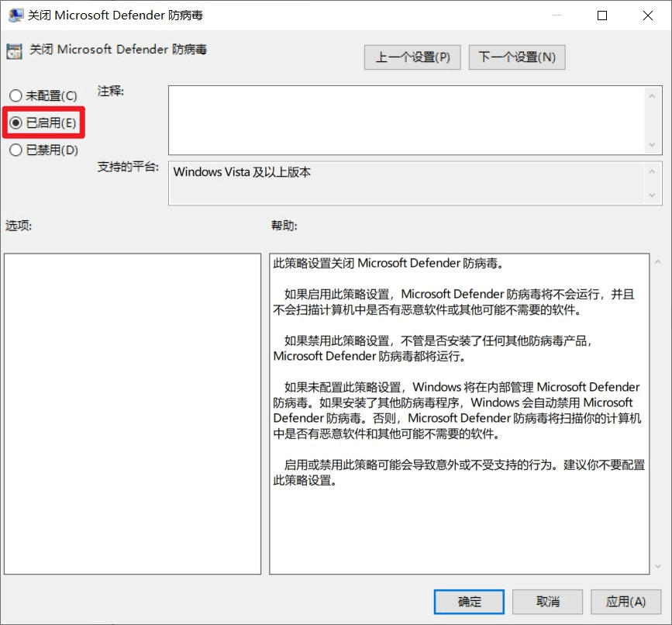Select the 已启用 radio button
The image size is (672, 625).
(14, 121)
